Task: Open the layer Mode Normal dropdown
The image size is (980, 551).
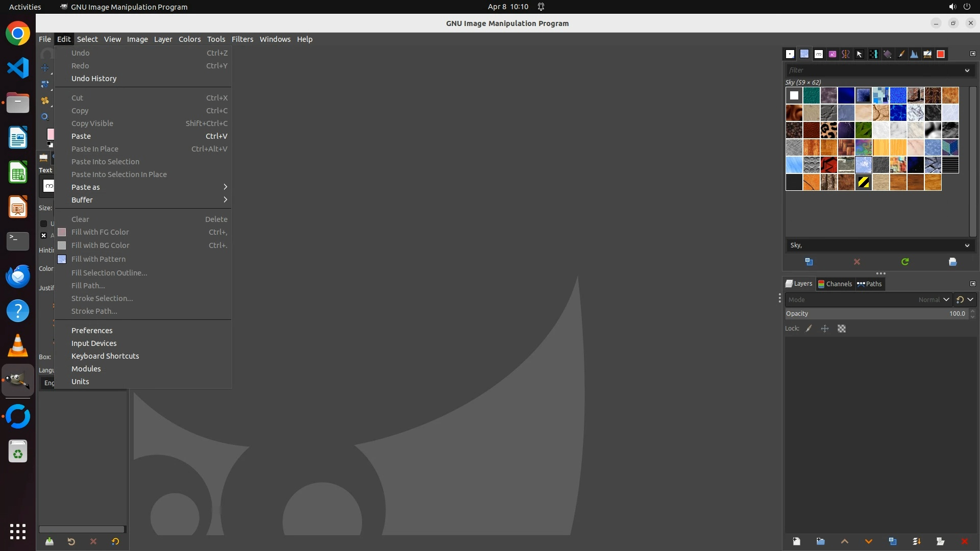Action: (x=933, y=299)
